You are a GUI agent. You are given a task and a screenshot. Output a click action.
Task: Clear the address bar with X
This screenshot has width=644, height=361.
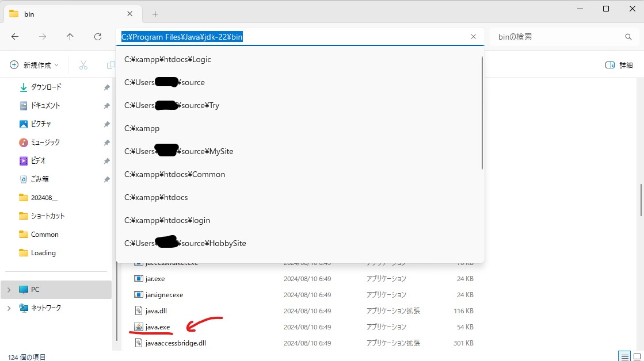point(473,37)
